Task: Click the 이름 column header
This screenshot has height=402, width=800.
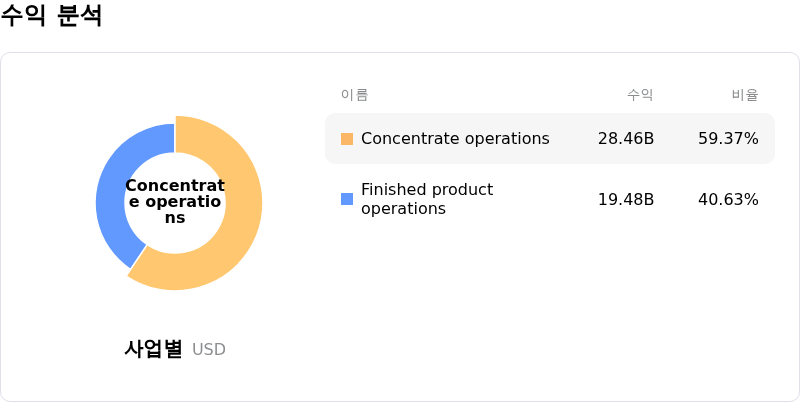Action: click(354, 95)
